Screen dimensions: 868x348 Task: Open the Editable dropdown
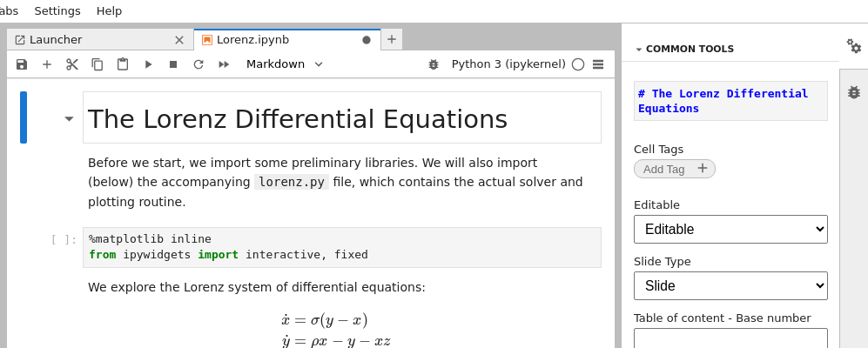(x=730, y=230)
